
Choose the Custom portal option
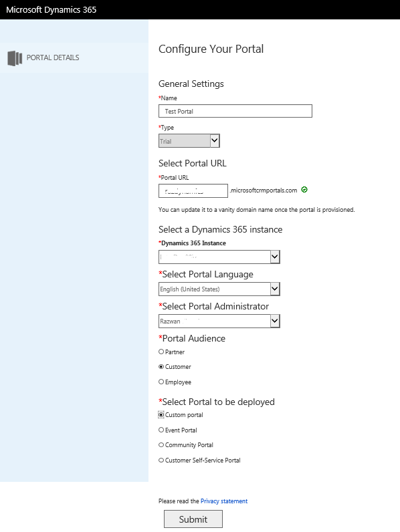[161, 414]
